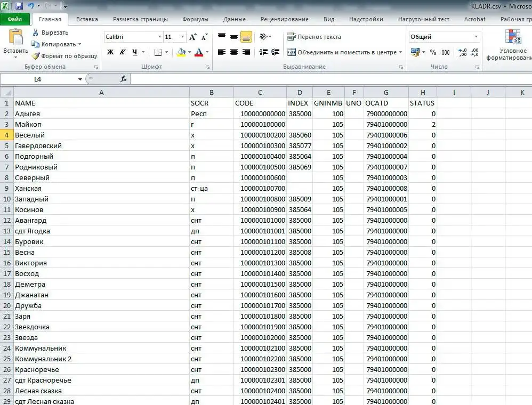This screenshot has height=405, width=532.
Task: Open the Calibri font name dropdown
Action: coord(159,37)
